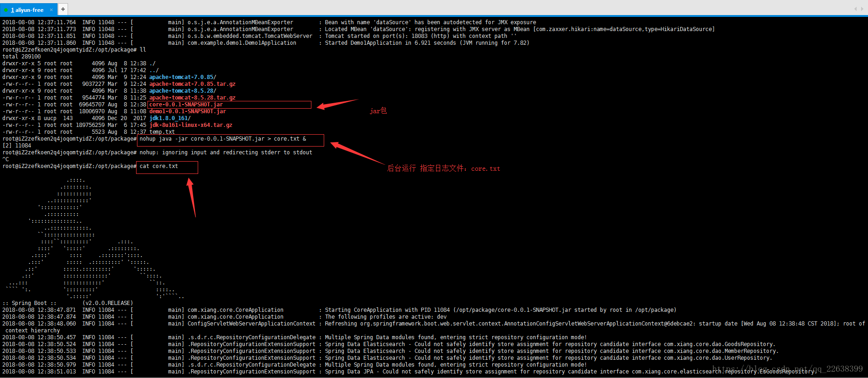Click the 'total 289100' line
Image resolution: width=868 pixels, height=378 pixels.
[x=21, y=57]
